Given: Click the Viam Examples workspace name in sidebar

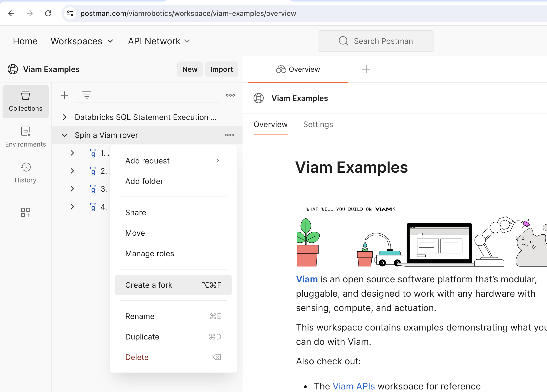Looking at the screenshot, I should pos(51,69).
